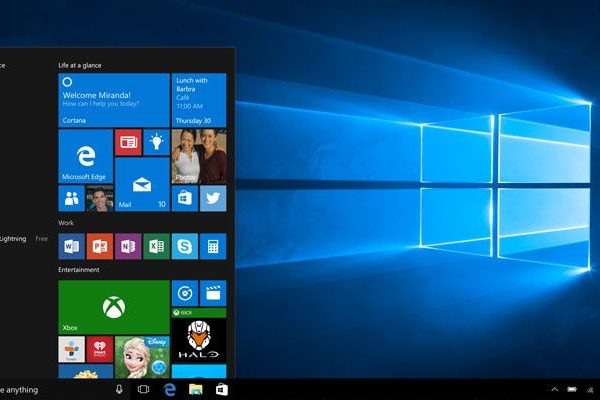
Task: Open Word from the Work group
Action: tap(71, 245)
